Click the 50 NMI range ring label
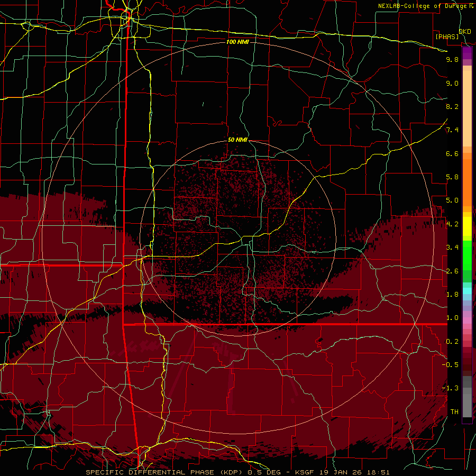 [x=237, y=140]
